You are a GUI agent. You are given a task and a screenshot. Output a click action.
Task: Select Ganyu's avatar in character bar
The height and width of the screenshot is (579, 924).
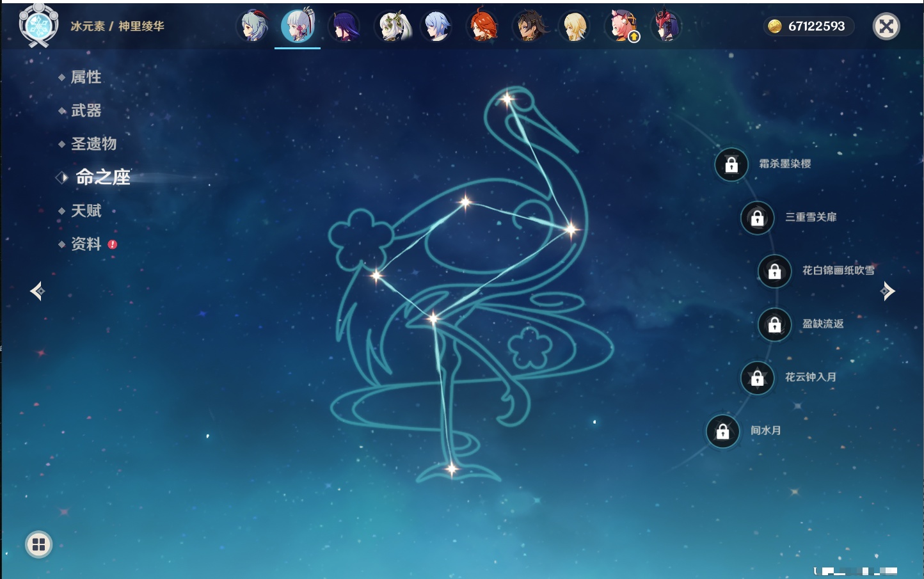pyautogui.click(x=253, y=26)
